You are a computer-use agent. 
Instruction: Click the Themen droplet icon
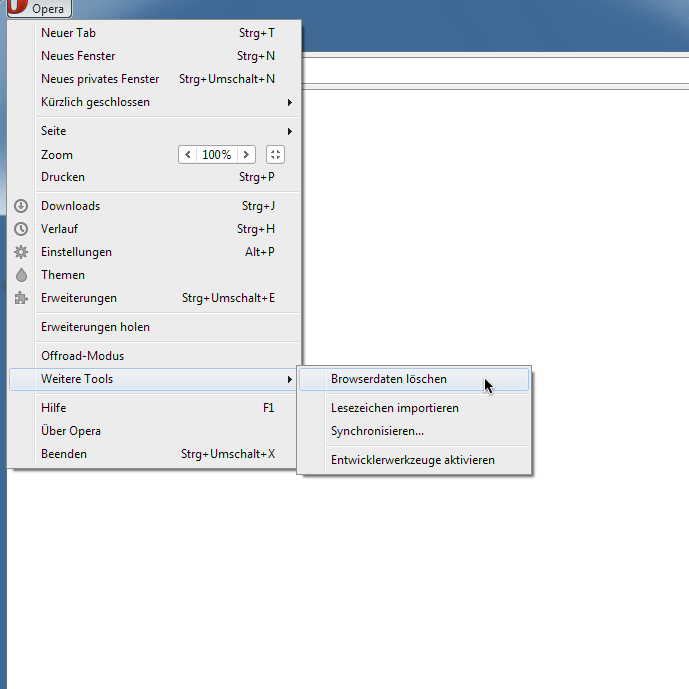click(x=21, y=275)
